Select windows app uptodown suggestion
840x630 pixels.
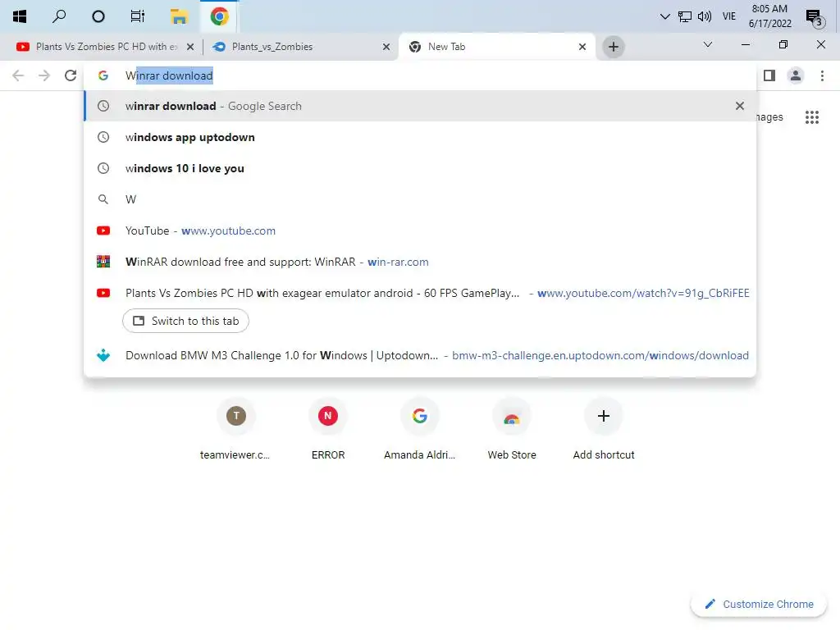pyautogui.click(x=419, y=137)
